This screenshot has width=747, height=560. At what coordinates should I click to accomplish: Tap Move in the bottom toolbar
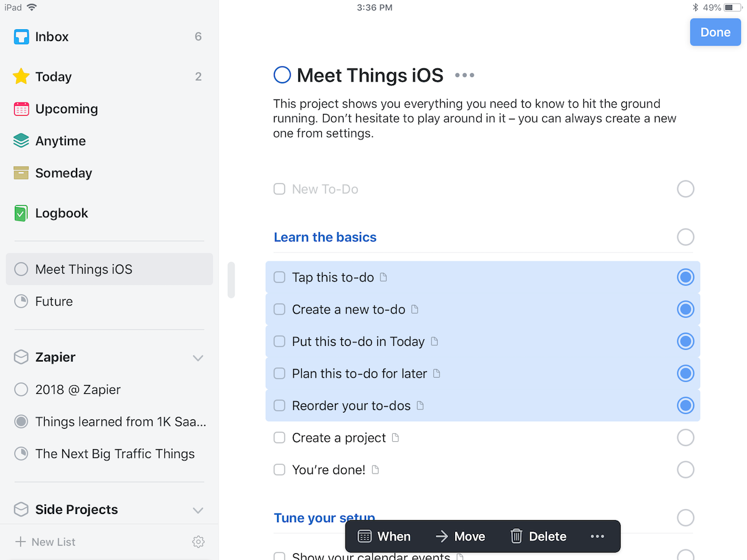[460, 536]
